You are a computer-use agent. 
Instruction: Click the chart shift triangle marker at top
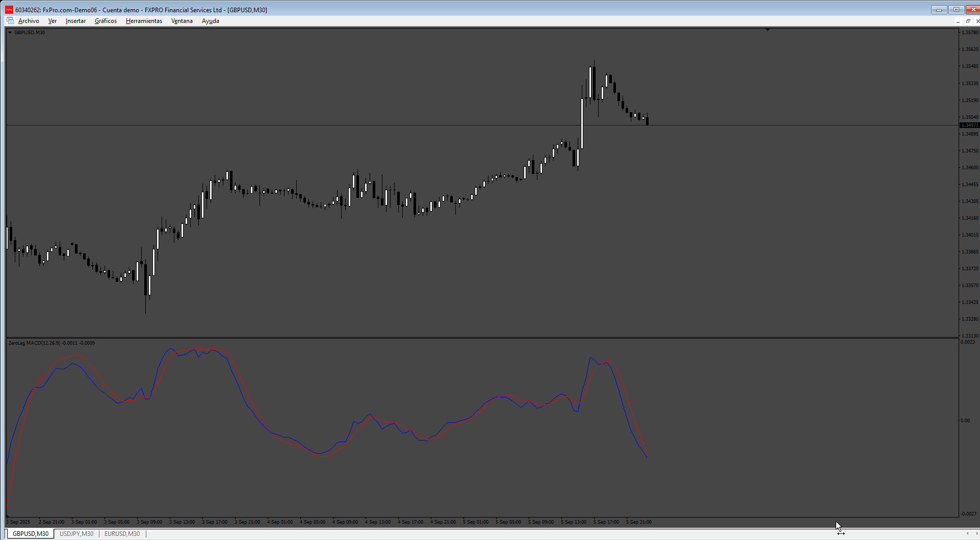(767, 30)
